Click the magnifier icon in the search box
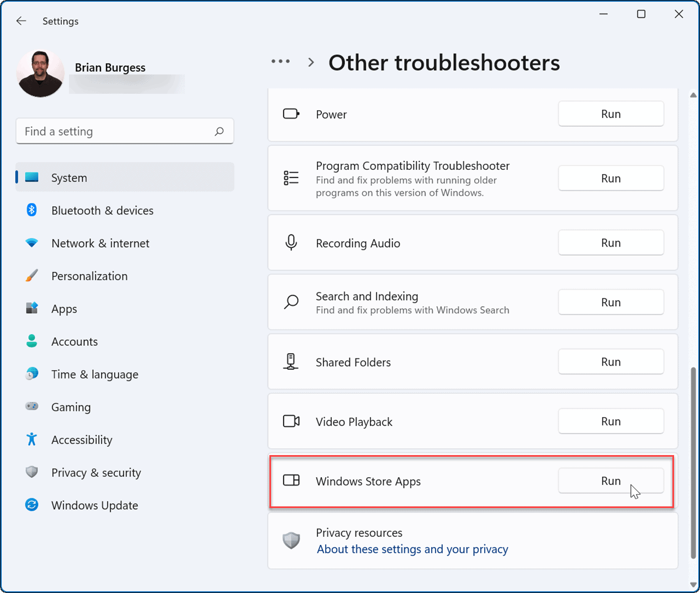The height and width of the screenshot is (593, 700). (x=219, y=131)
